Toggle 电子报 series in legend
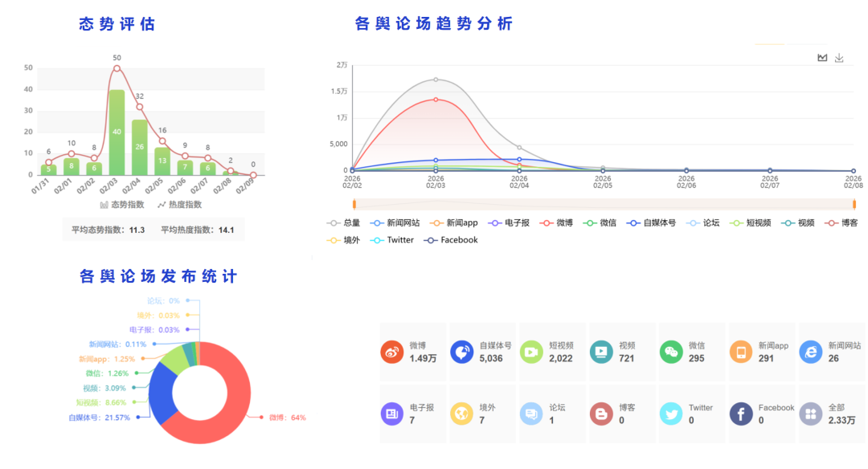 [509, 223]
